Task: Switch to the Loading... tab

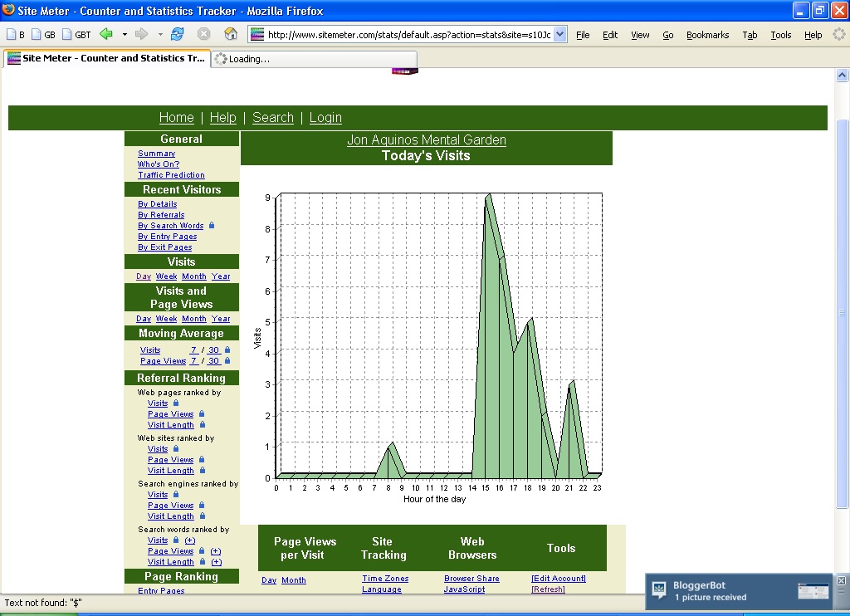Action: point(315,59)
